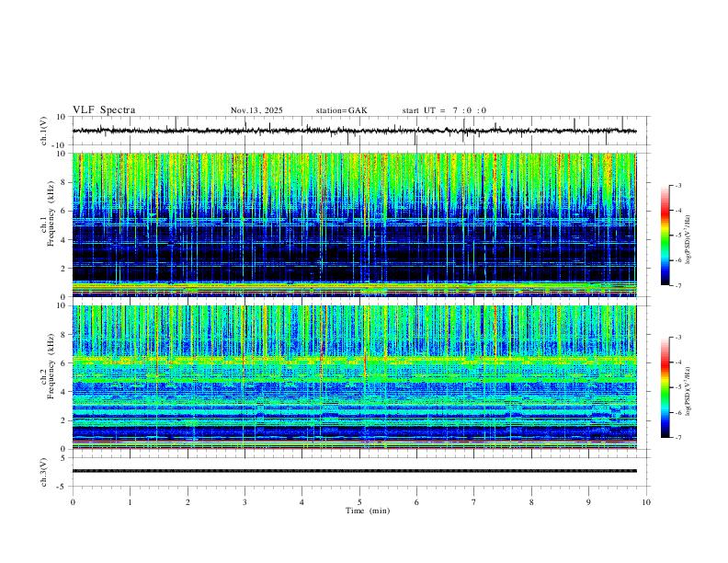Click the "-7" label on ch.2 colorbar
The width and height of the screenshot is (728, 563).
pyautogui.click(x=677, y=438)
